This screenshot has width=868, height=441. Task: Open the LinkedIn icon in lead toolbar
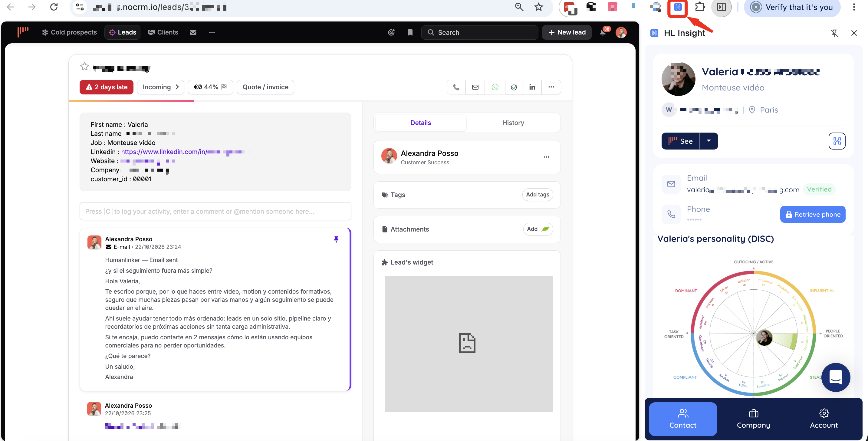point(532,87)
